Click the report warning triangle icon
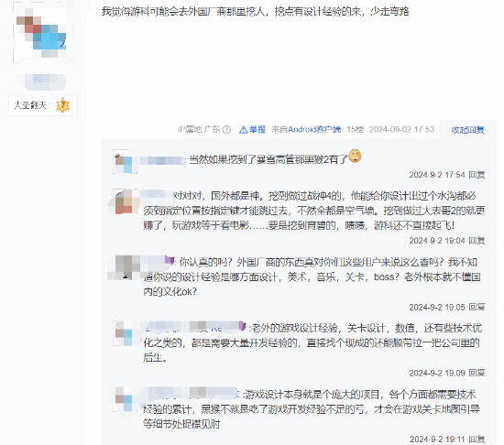This screenshot has width=504, height=445. [244, 129]
